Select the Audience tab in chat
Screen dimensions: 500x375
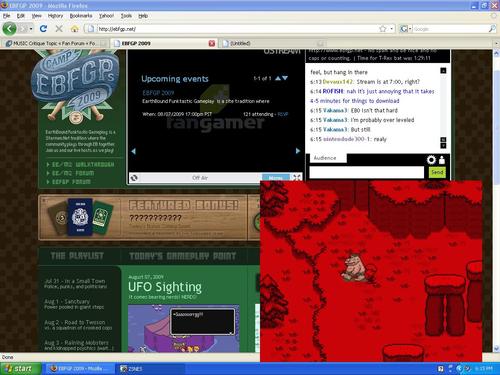325,158
